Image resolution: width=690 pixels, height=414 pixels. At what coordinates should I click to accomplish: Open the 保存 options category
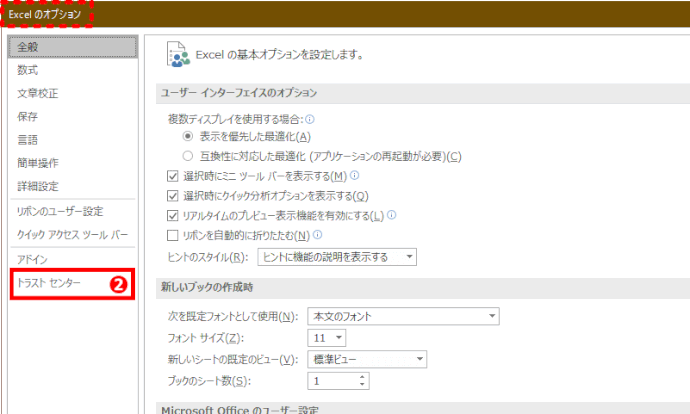[28, 117]
